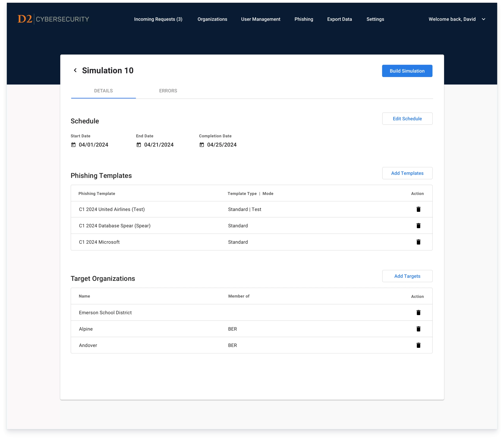Delete the C1 2024 United Airlines template
The image size is (504, 440).
tap(418, 209)
